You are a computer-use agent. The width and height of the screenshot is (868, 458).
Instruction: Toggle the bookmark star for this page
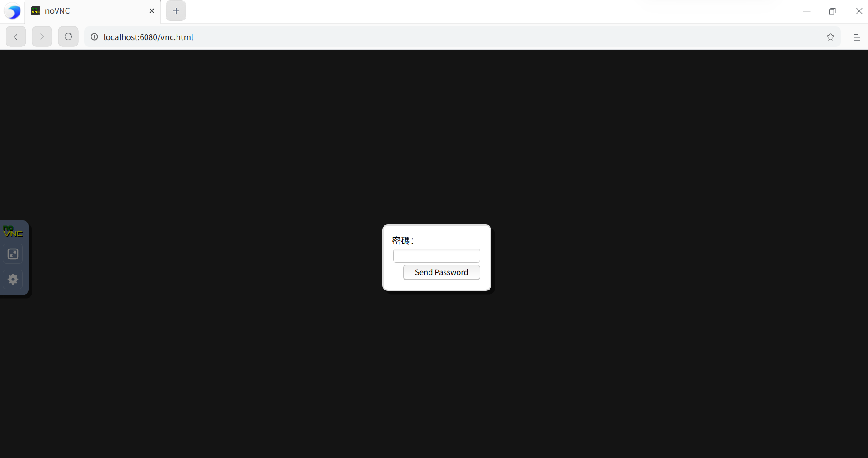pyautogui.click(x=831, y=37)
